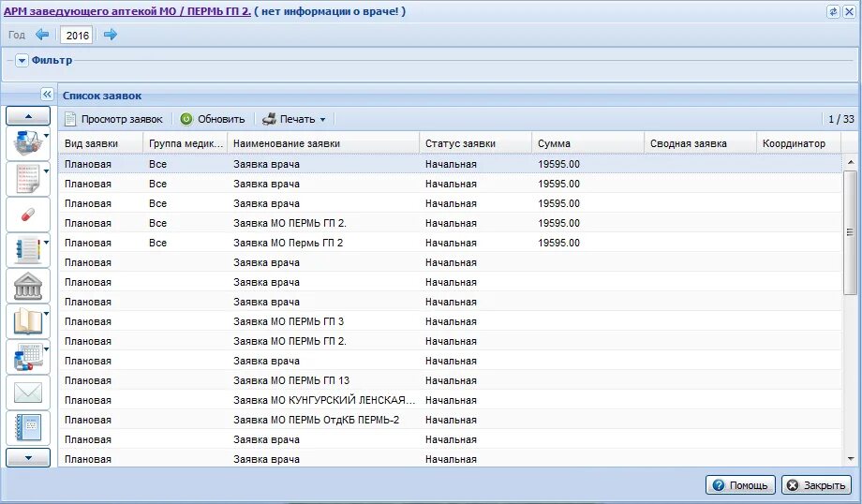Click the Помощь help button
Screen dimensions: 862x504
click(x=740, y=485)
